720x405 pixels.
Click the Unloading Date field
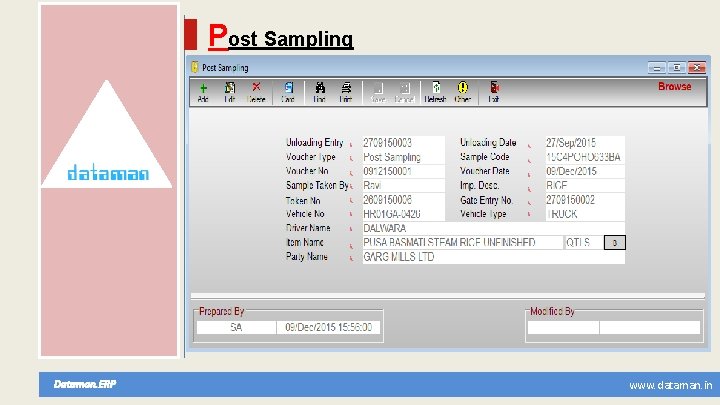point(585,143)
